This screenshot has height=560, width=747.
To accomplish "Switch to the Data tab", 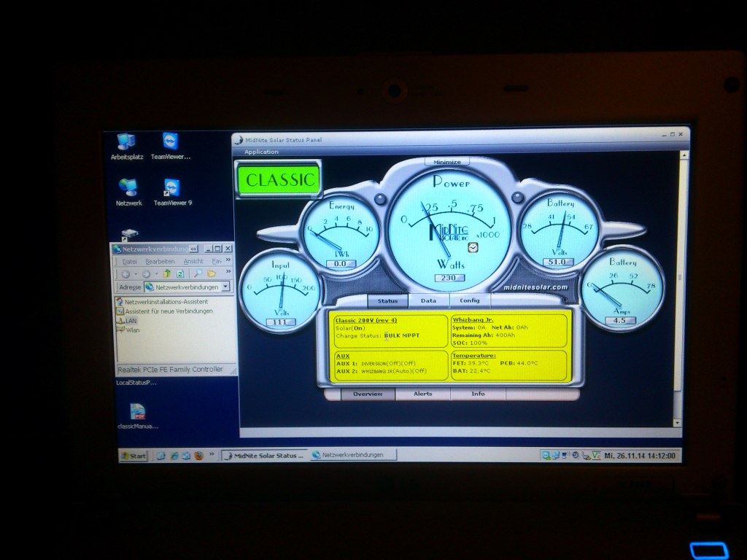I will coord(428,300).
